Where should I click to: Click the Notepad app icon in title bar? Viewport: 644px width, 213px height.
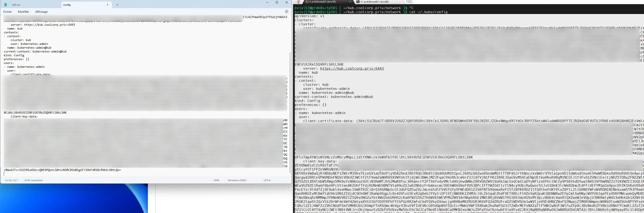(x=6, y=5)
